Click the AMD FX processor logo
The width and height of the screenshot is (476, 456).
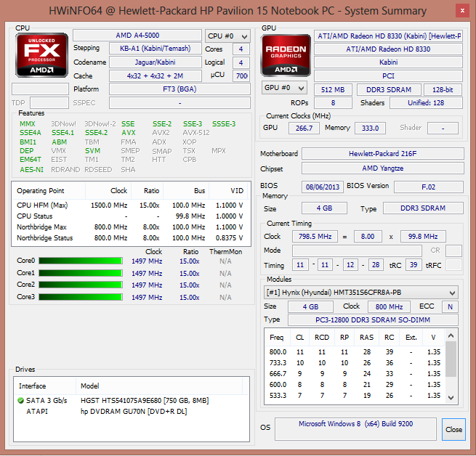pyautogui.click(x=41, y=55)
